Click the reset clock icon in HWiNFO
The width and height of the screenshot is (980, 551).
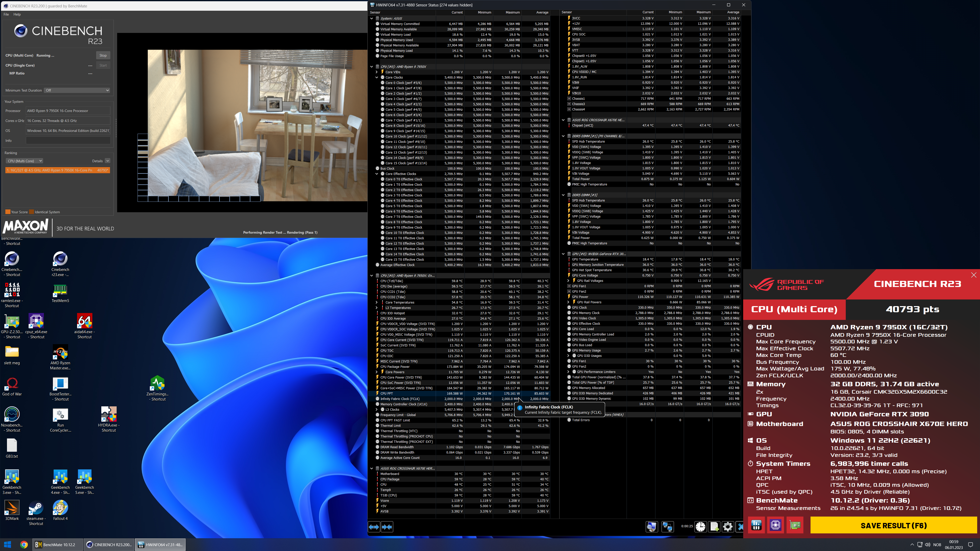click(700, 526)
